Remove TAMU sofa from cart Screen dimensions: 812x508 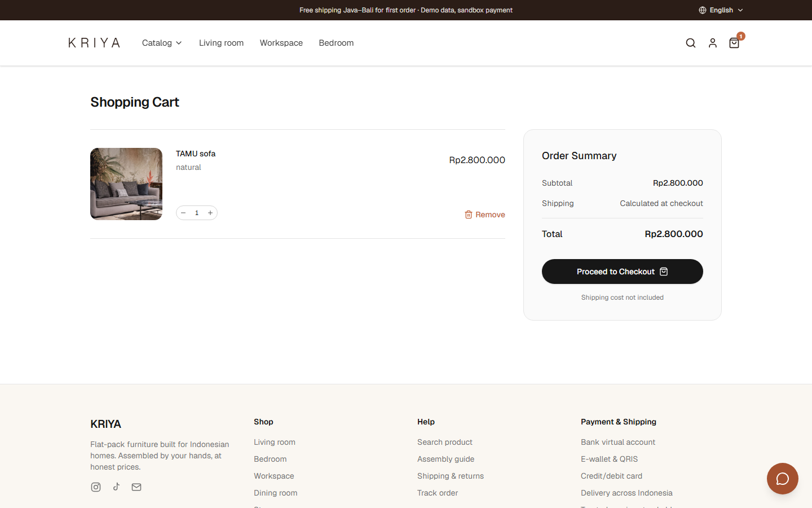point(485,214)
